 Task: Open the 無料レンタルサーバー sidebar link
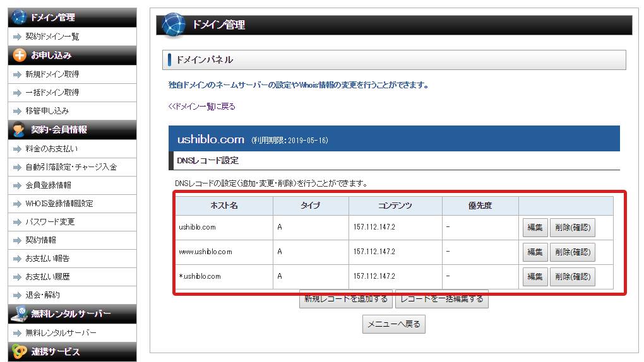61,333
